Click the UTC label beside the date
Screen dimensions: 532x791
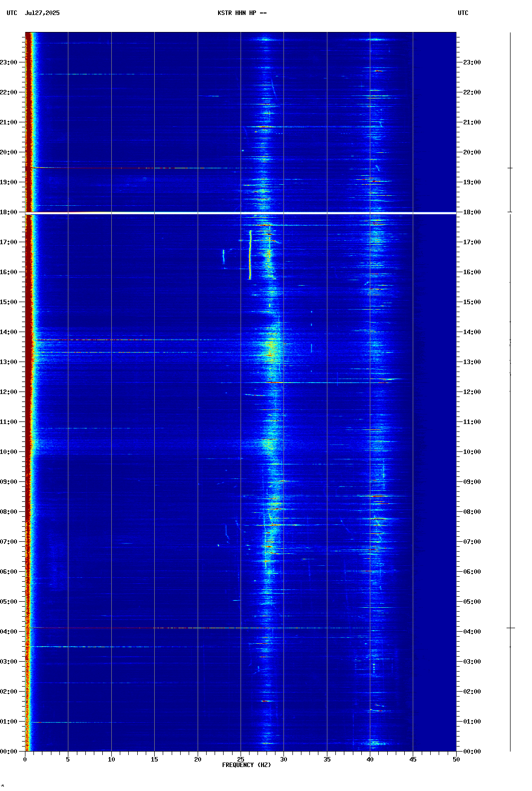[12, 13]
